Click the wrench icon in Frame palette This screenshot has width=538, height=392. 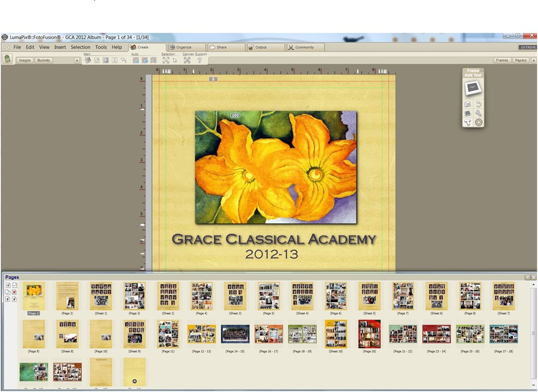coord(478,113)
